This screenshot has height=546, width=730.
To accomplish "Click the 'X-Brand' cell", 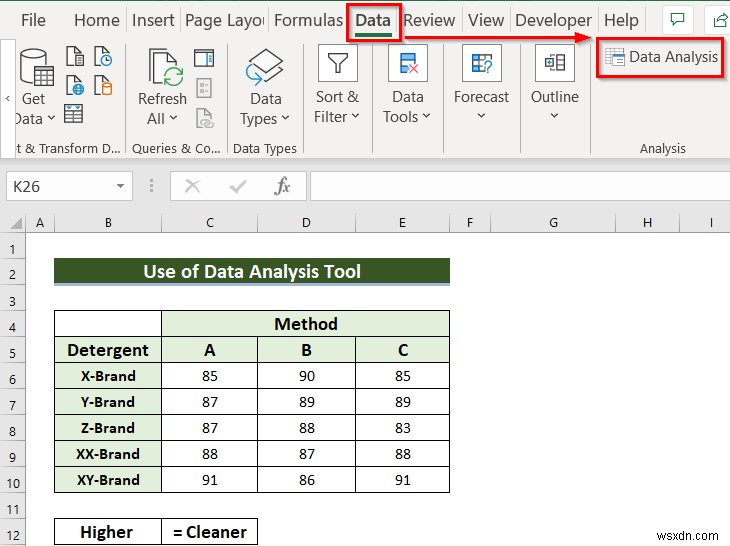I will click(108, 376).
